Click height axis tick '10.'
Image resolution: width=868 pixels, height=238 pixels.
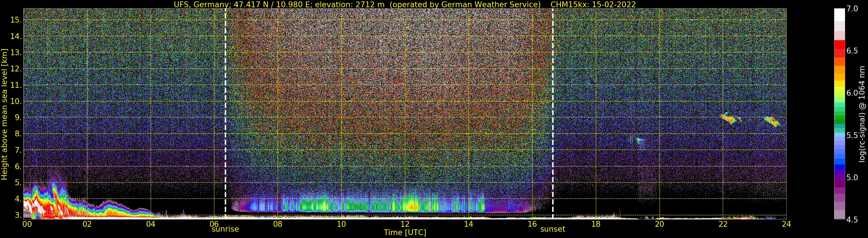tap(16, 101)
